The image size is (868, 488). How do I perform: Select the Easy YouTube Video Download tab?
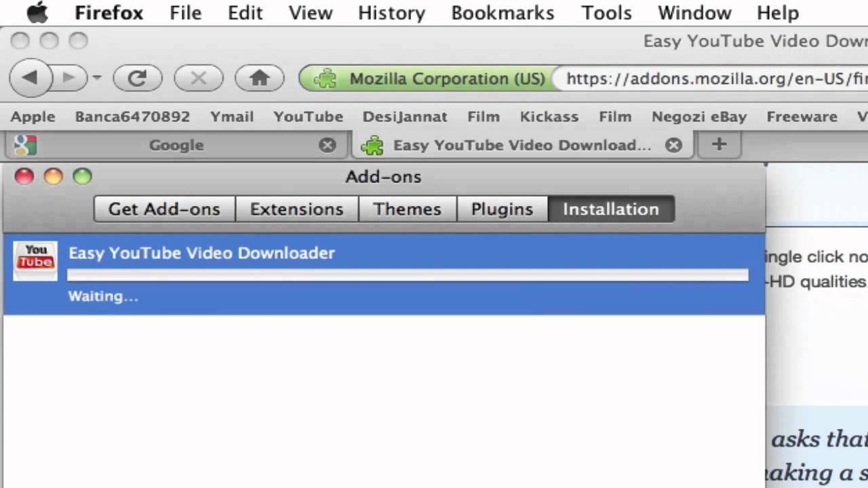point(522,145)
